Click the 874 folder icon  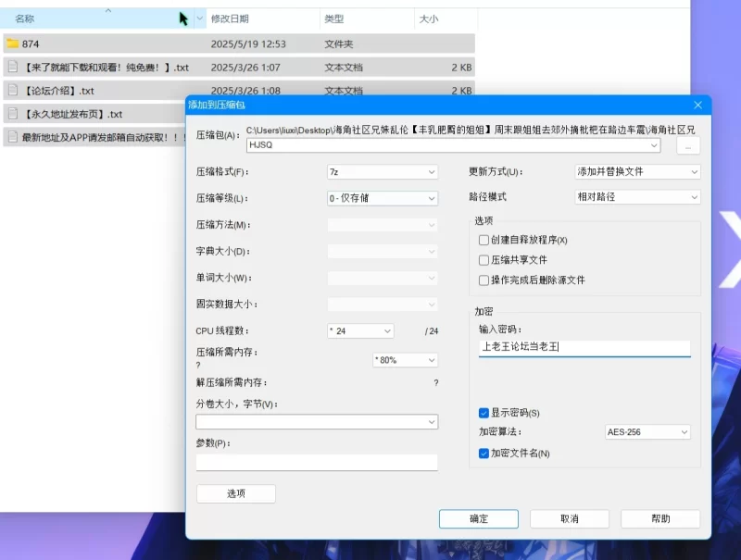tap(12, 44)
